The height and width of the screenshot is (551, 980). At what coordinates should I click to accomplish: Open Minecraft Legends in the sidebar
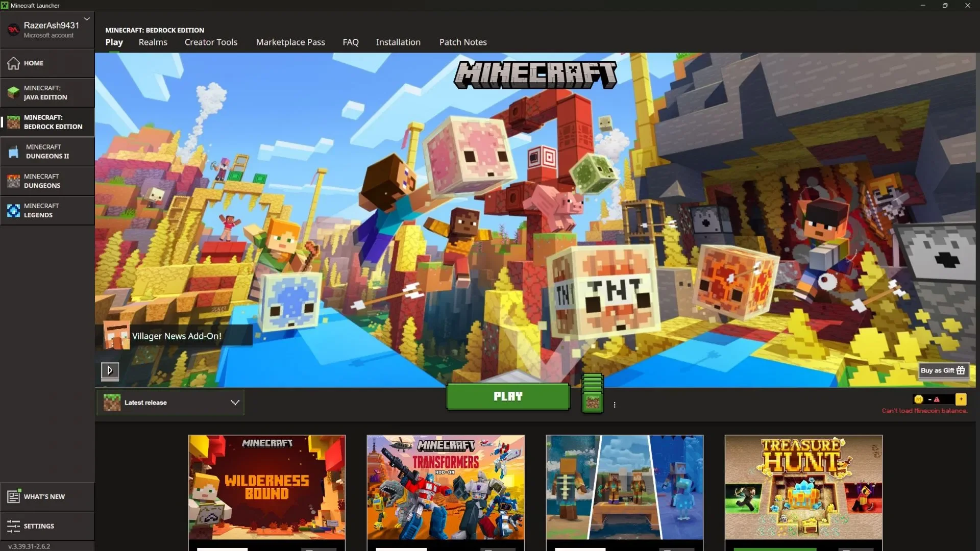(47, 211)
